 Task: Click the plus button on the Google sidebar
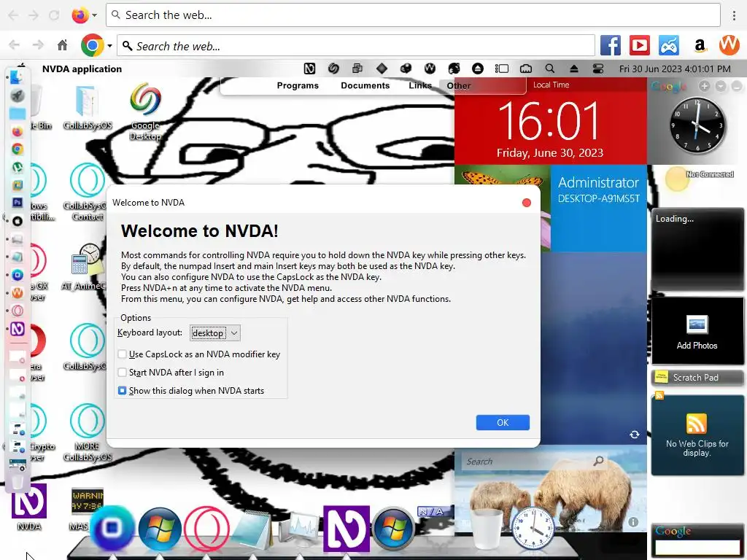[x=705, y=86]
